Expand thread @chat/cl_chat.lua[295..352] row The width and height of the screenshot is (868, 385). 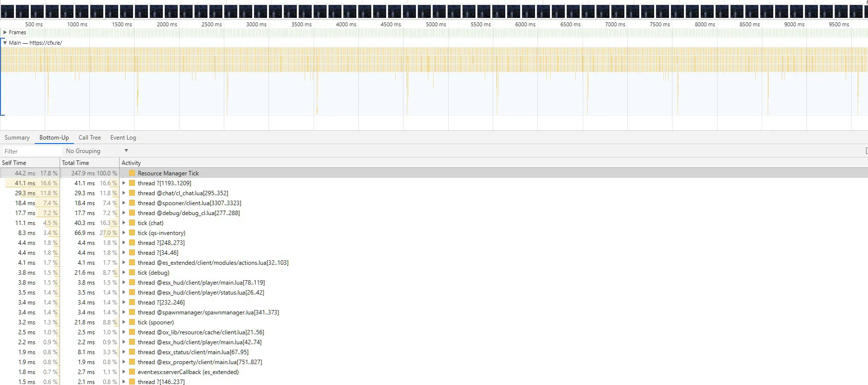tap(124, 193)
